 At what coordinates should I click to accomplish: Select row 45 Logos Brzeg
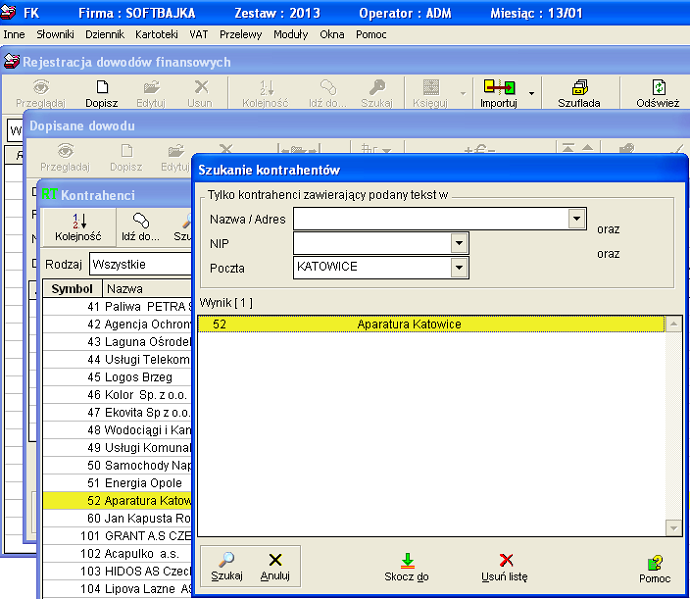tap(117, 377)
